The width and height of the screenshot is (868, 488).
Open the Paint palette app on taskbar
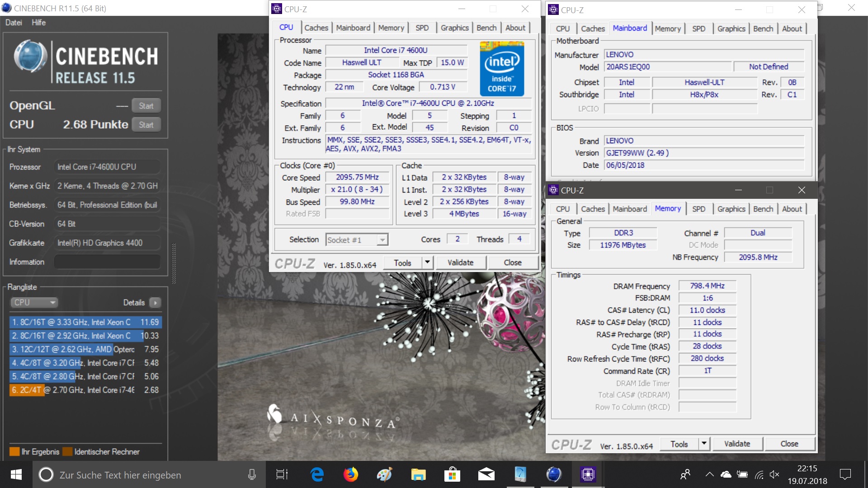(384, 474)
